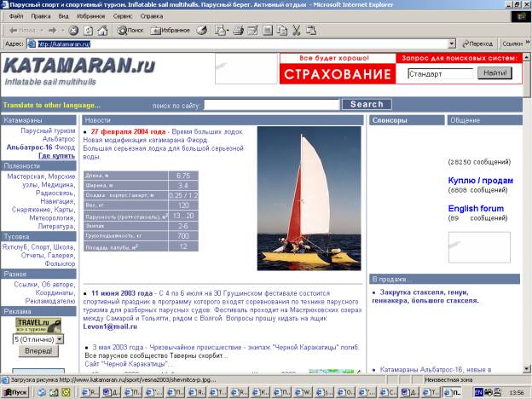The width and height of the screenshot is (532, 399).
Task: Open the Парусный туризм link
Action: pyautogui.click(x=48, y=130)
